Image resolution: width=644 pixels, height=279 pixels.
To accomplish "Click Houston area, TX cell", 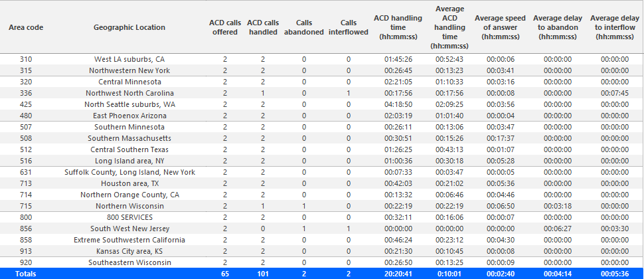I will point(129,183).
